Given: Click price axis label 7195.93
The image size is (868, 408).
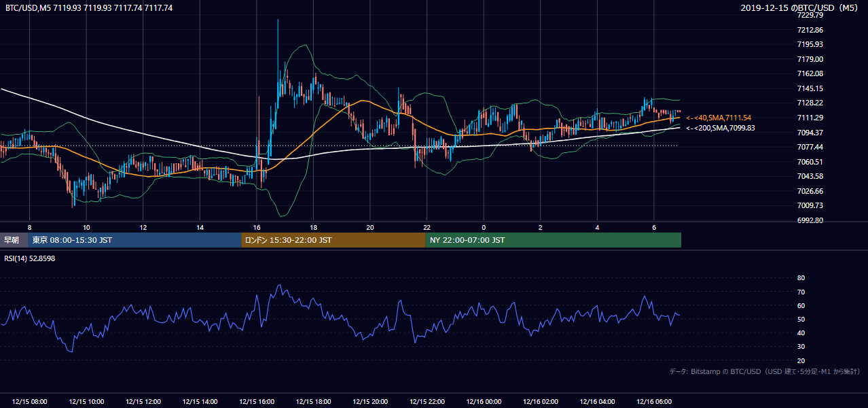Looking at the screenshot, I should (x=810, y=44).
